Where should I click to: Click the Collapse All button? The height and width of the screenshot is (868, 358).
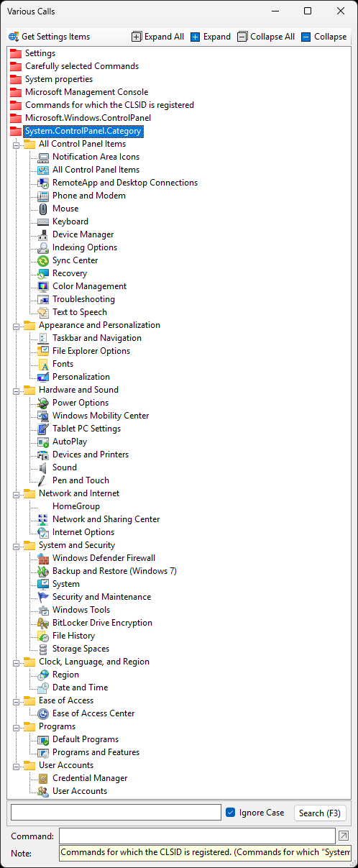(266, 37)
